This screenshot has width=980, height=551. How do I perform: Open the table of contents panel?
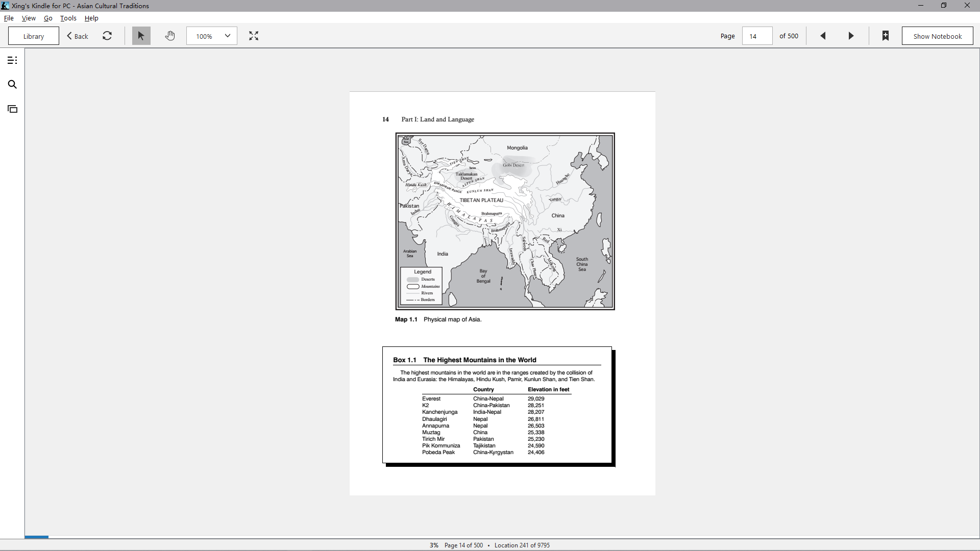[12, 60]
